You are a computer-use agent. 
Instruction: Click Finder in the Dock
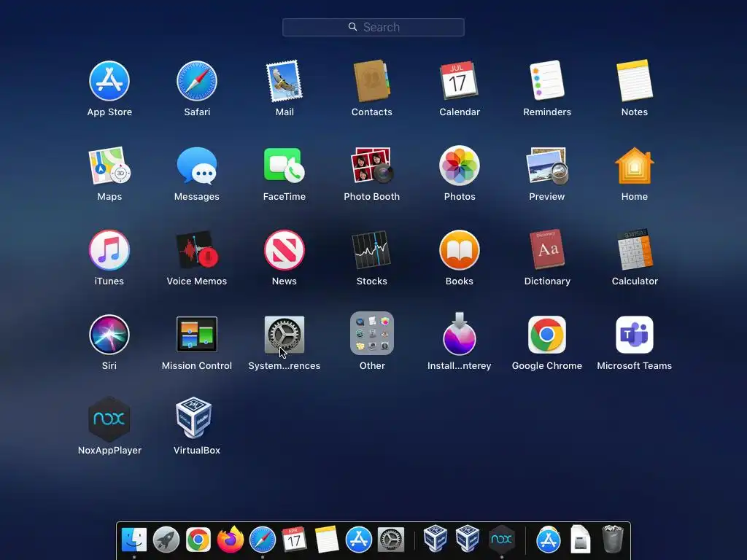(x=134, y=540)
